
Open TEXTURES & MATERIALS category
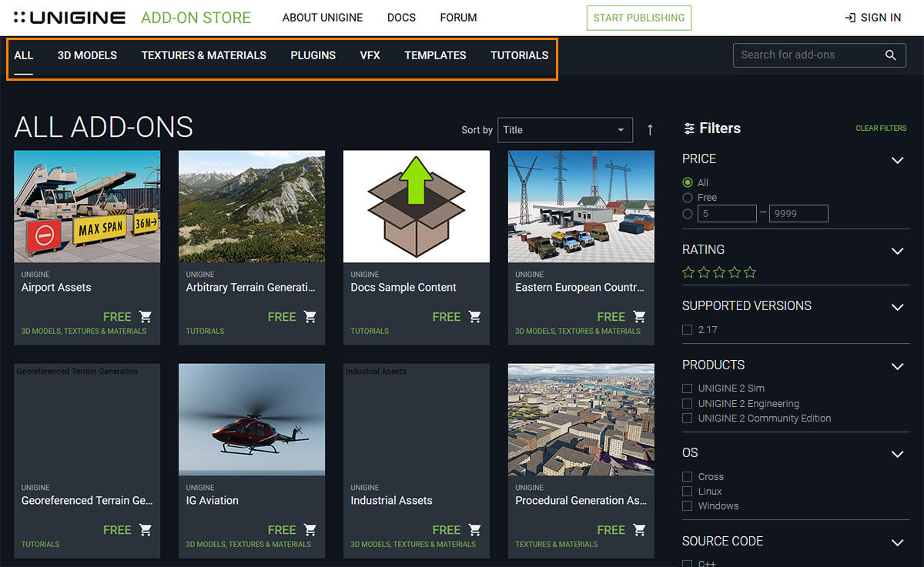(204, 55)
